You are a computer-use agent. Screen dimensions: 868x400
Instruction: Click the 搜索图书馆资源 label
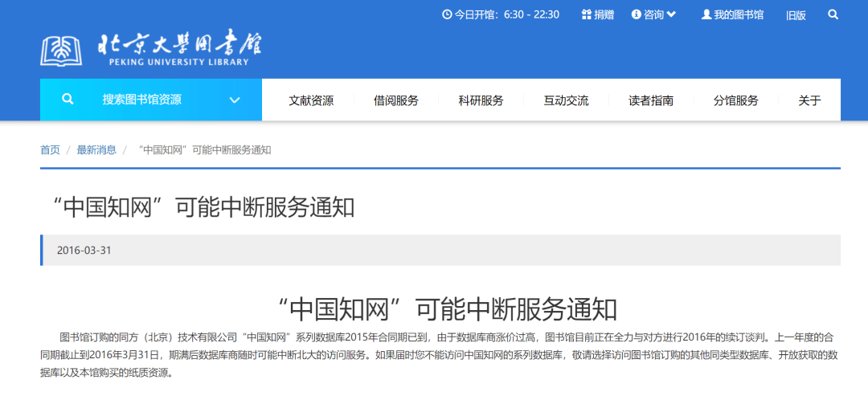point(141,100)
